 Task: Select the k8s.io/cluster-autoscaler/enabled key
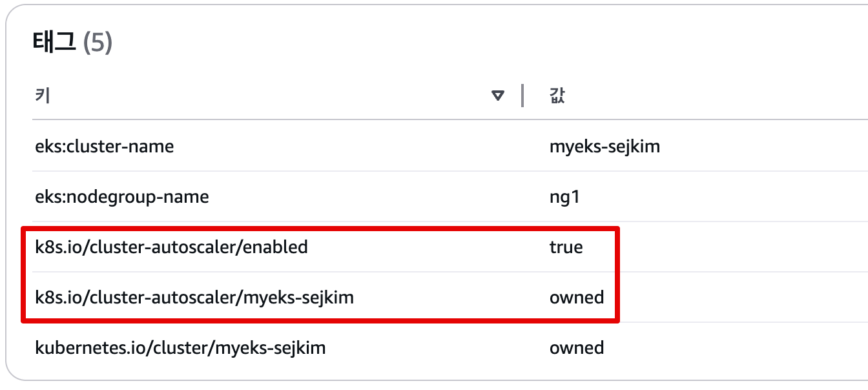click(x=171, y=247)
